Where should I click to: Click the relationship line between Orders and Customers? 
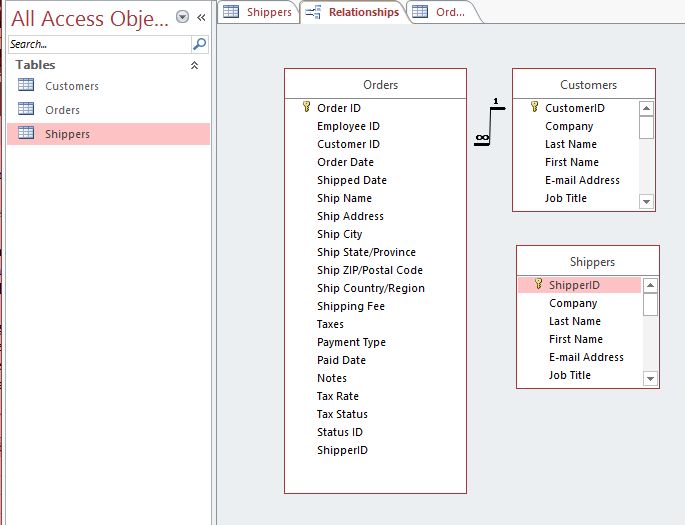coord(490,126)
